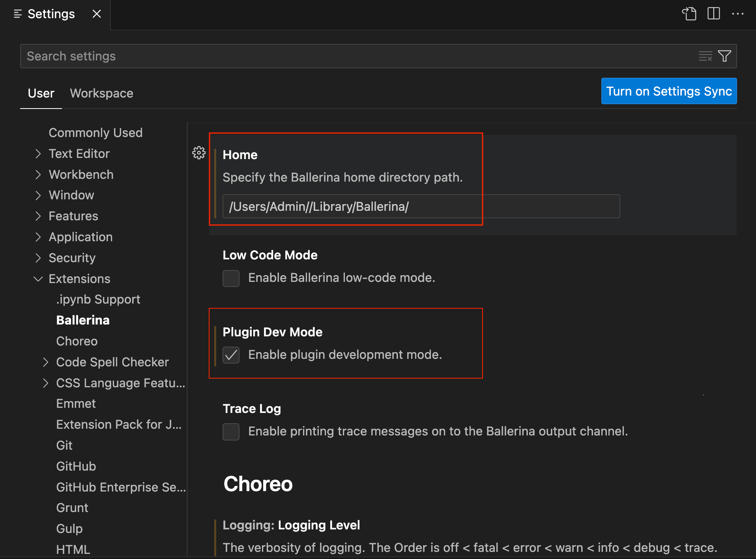Close the Settings editor tab
The width and height of the screenshot is (756, 559).
(97, 14)
